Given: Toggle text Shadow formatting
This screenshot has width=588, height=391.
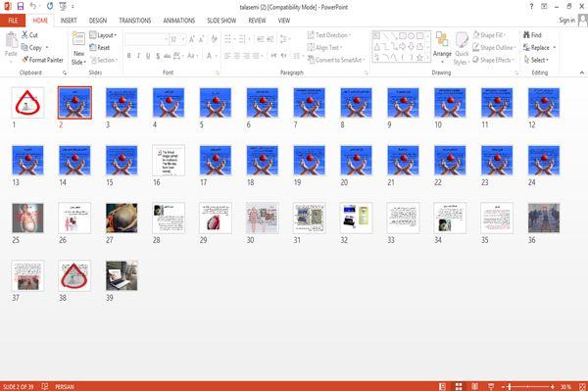Looking at the screenshot, I should tap(158, 56).
